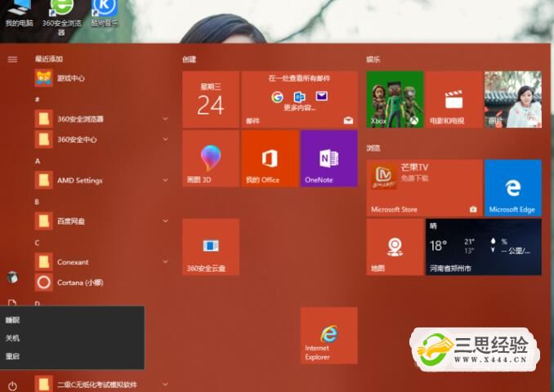The image size is (554, 392).
Task: Open the Xbox tile
Action: point(395,100)
